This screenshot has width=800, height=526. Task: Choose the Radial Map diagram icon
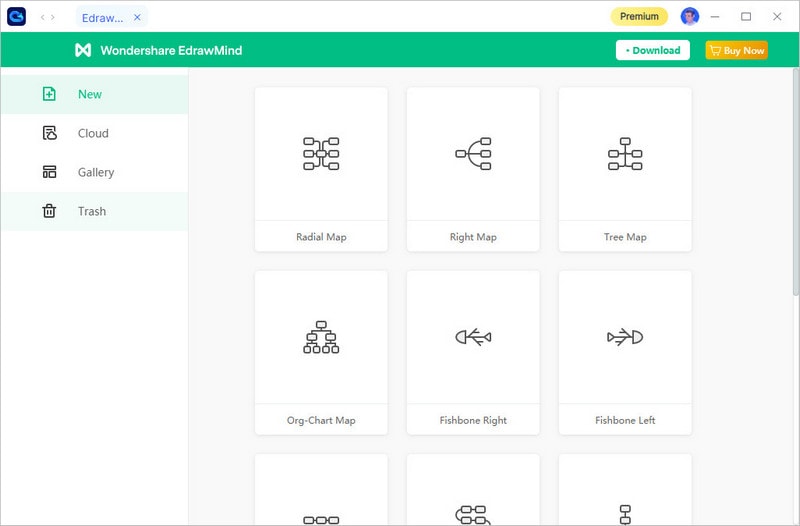[x=321, y=154]
